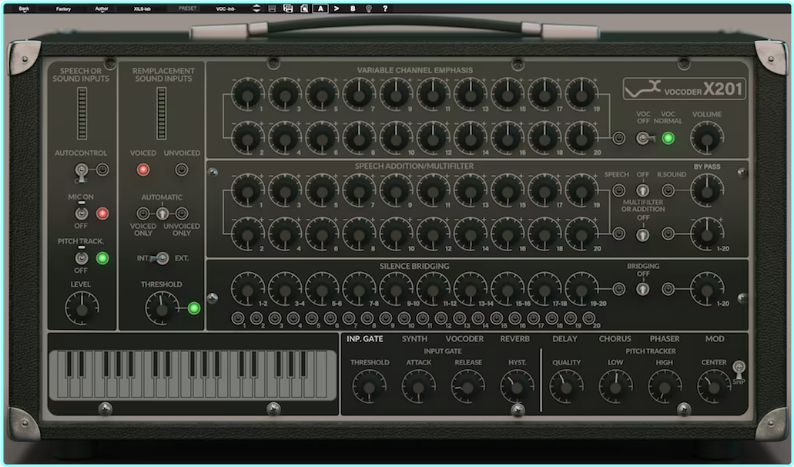Click Silence Bridging knob 19-20

581,289
